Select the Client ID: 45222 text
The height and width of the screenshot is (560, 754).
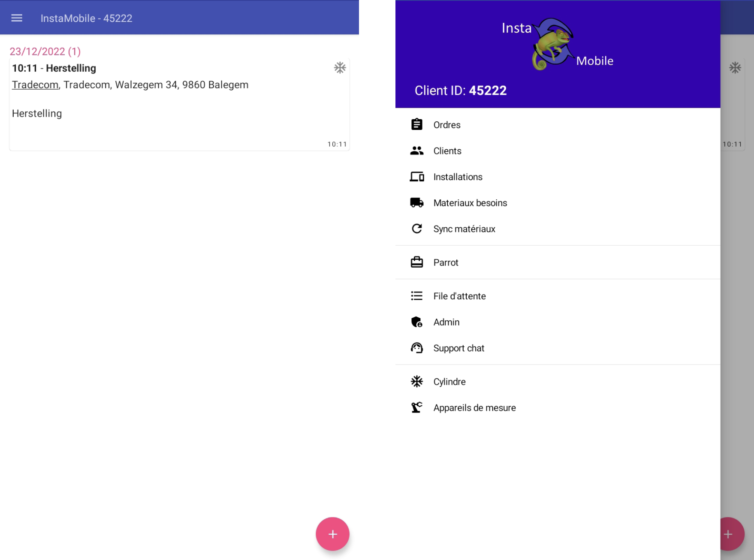(x=461, y=90)
